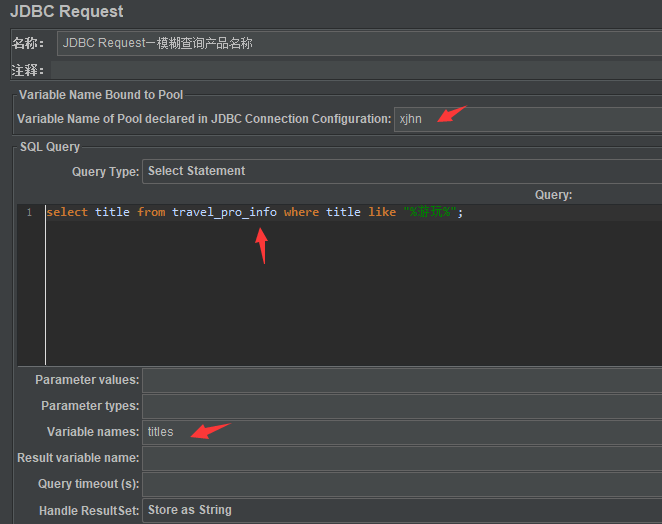
Task: Click the Variable names field containing titles
Action: click(x=402, y=432)
